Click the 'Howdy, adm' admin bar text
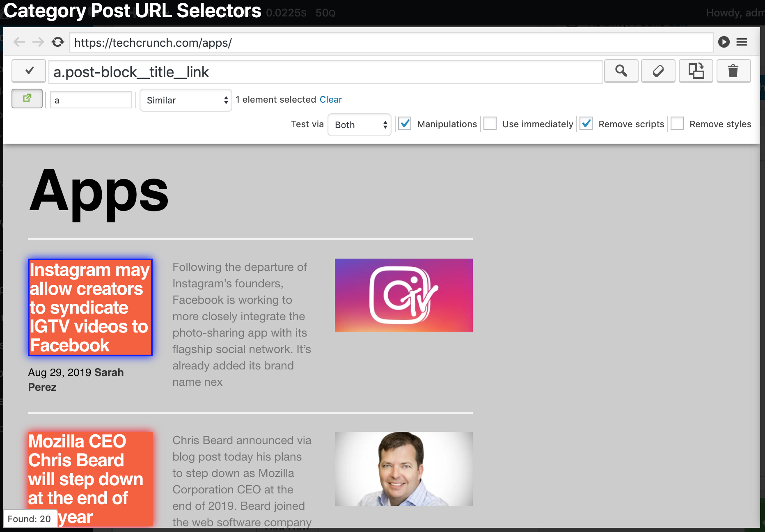Image resolution: width=765 pixels, height=532 pixels. [x=735, y=13]
